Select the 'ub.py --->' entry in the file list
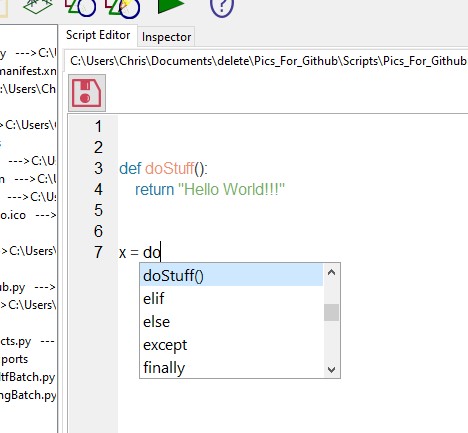This screenshot has height=433, width=468. coord(28,287)
